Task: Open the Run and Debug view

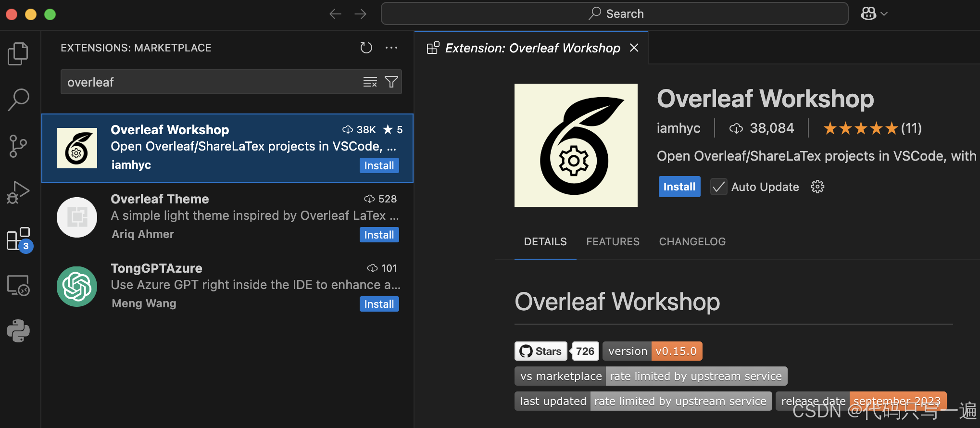Action: coord(18,192)
